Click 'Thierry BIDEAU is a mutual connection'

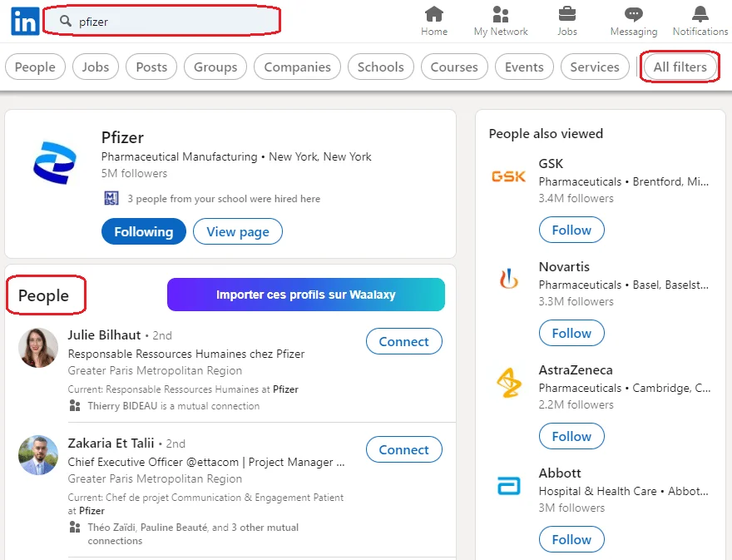pyautogui.click(x=174, y=406)
